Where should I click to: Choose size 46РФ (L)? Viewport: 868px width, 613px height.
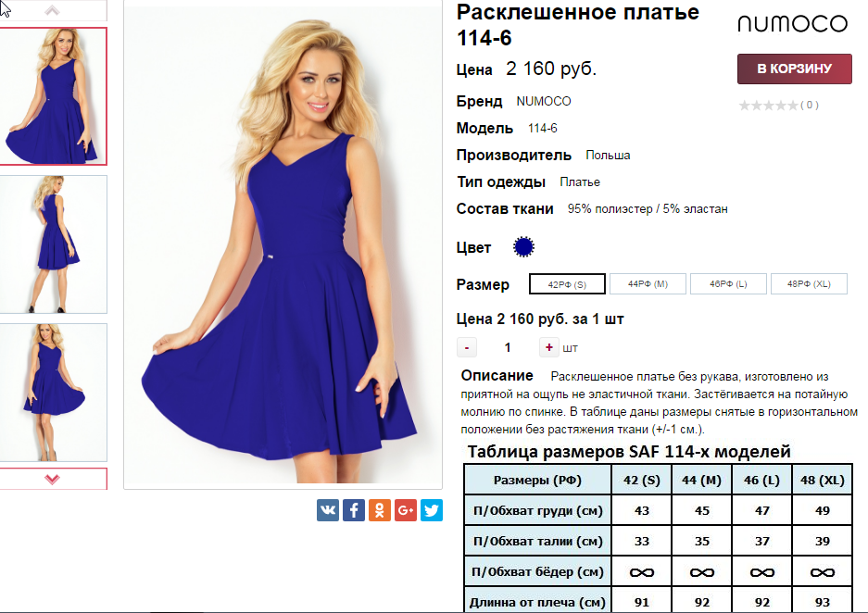click(x=728, y=284)
